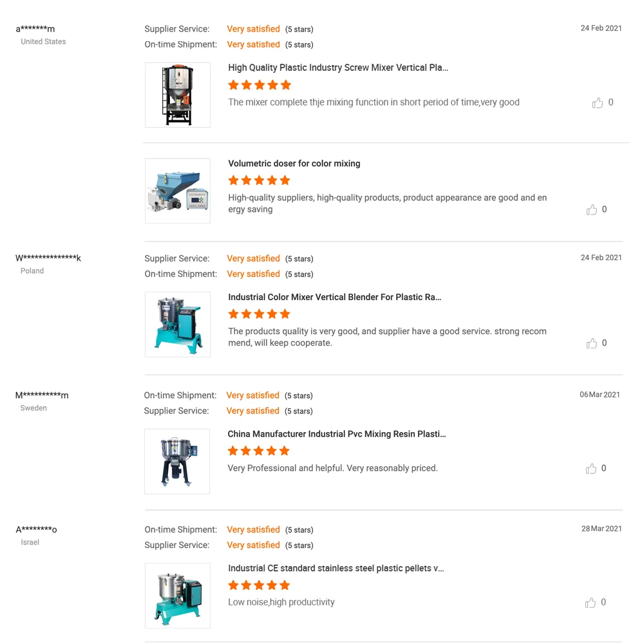
Task: Like the "Low noise, high productivity" review
Action: point(591,603)
